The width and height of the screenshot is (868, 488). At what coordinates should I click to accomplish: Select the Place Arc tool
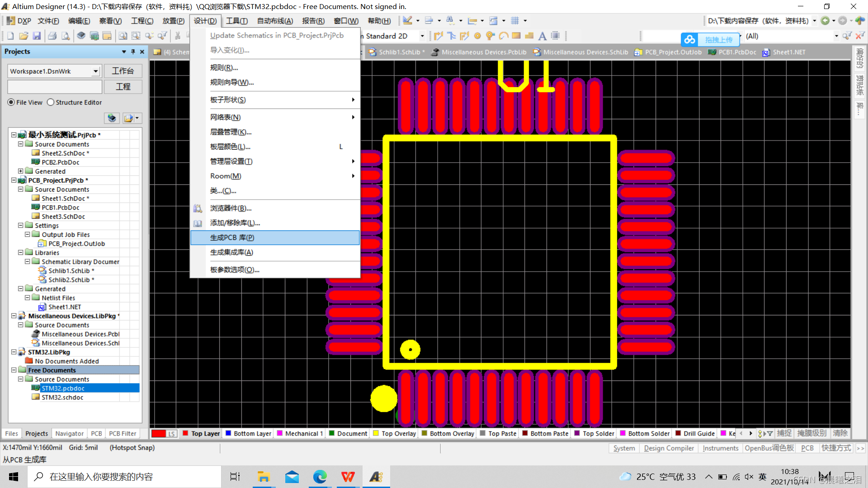[504, 36]
